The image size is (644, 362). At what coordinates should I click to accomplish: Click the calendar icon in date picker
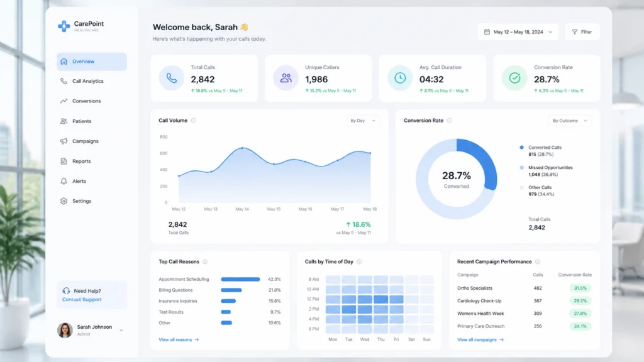pyautogui.click(x=487, y=32)
